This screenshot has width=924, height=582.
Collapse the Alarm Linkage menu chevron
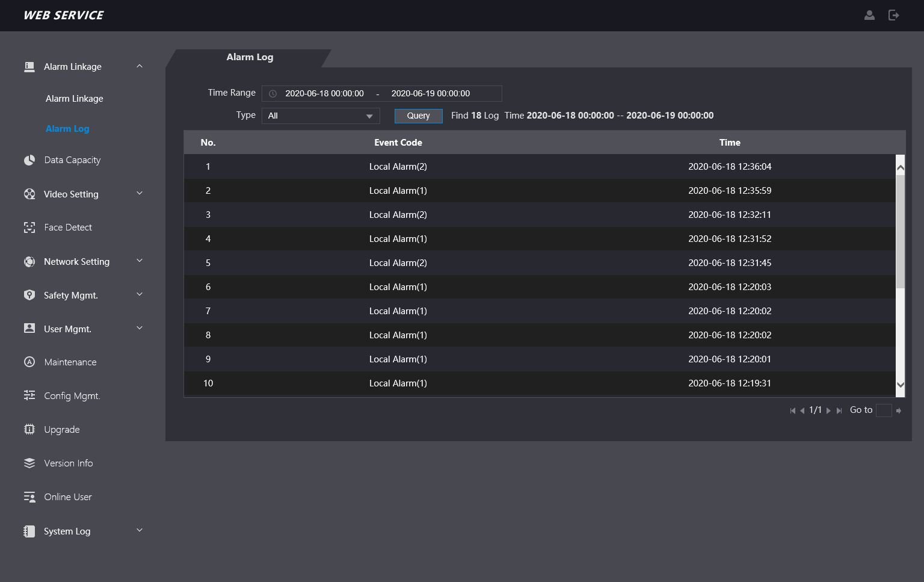click(140, 66)
